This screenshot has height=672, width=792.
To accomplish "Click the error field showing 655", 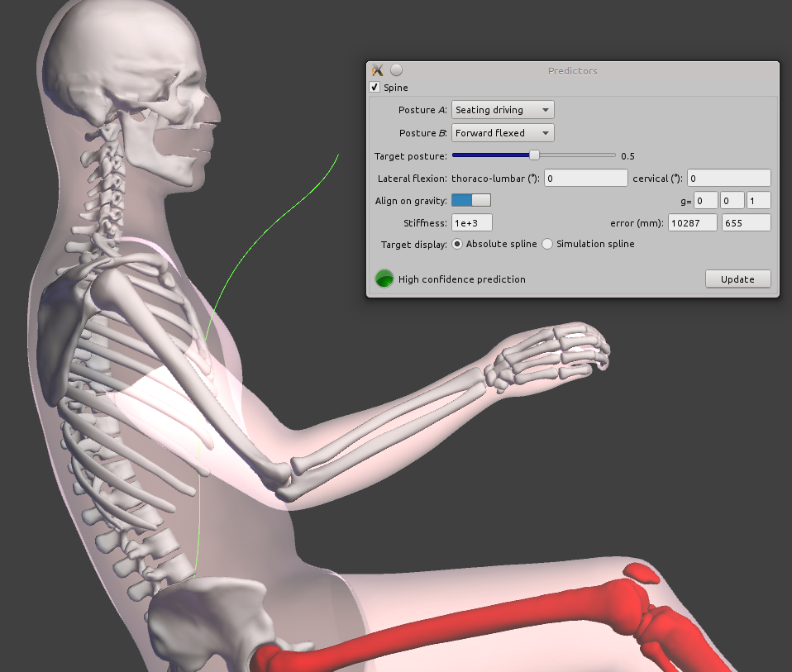I will [x=746, y=222].
